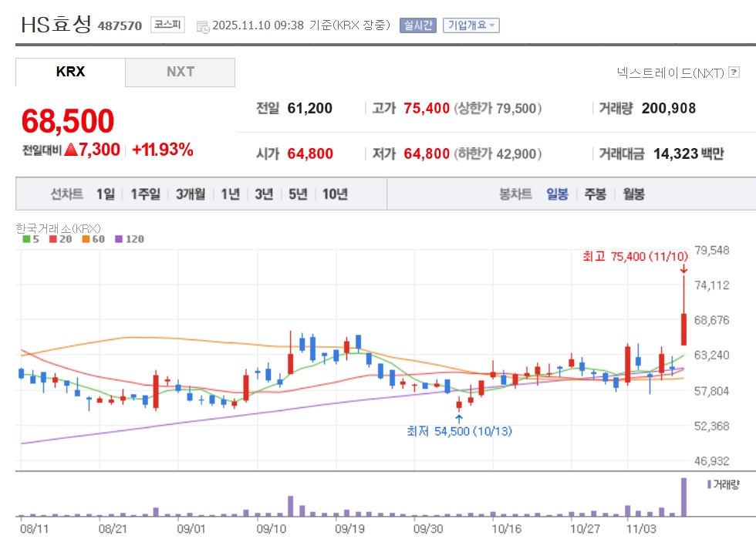Switch to the KRX tab
The height and width of the screenshot is (546, 756).
click(x=70, y=72)
